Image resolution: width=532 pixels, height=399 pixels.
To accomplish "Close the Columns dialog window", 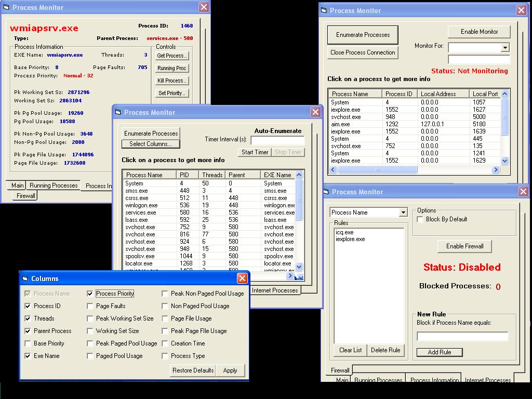I will tap(242, 278).
